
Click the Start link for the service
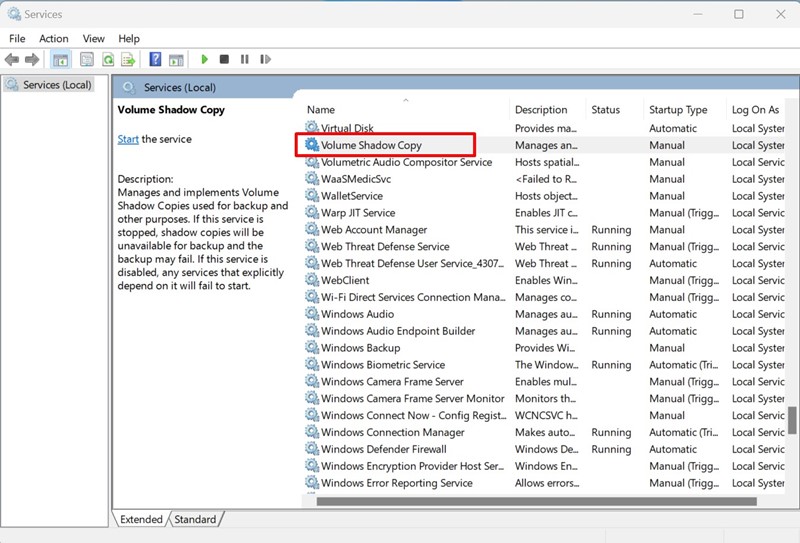point(128,139)
